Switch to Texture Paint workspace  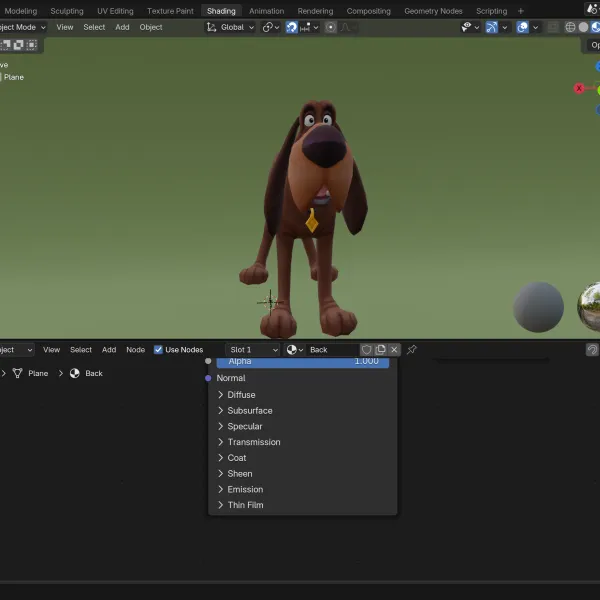point(170,11)
